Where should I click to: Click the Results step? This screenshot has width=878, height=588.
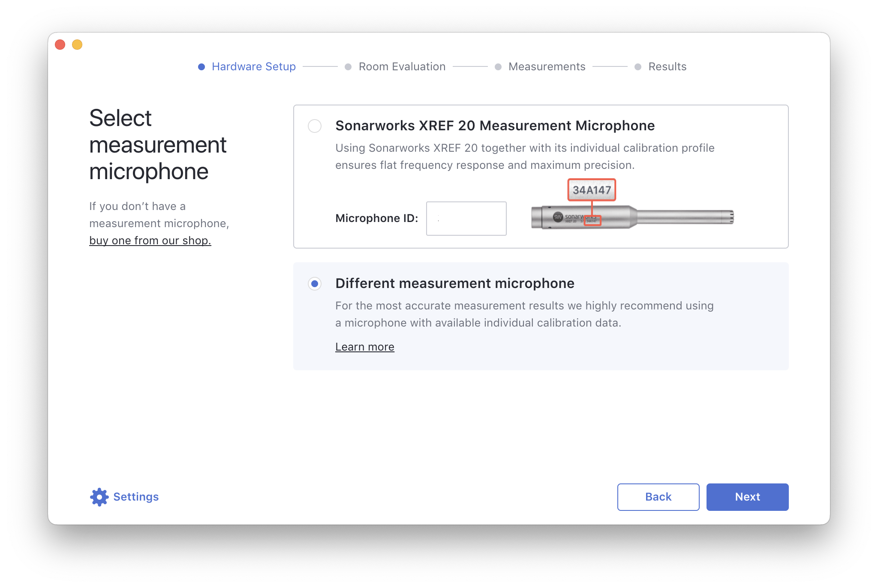667,66
